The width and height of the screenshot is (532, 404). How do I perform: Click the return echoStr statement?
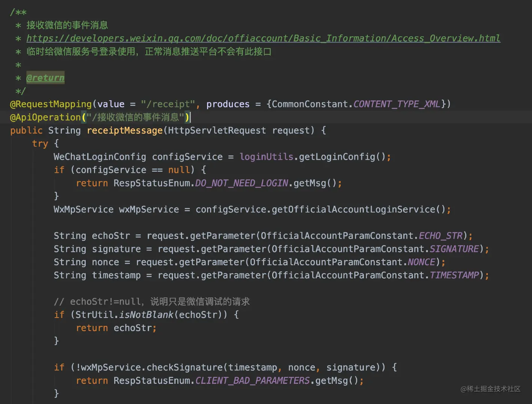tap(116, 328)
